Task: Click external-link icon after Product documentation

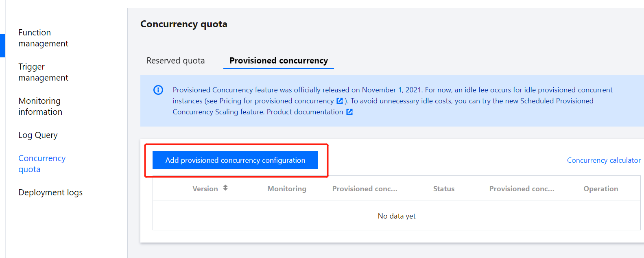Action: point(349,112)
